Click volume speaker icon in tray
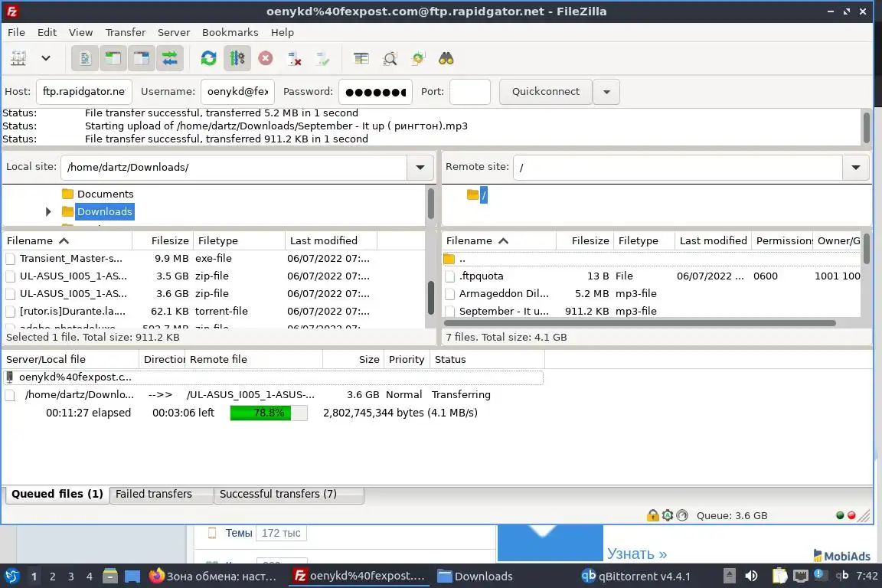This screenshot has height=588, width=882. (x=751, y=576)
